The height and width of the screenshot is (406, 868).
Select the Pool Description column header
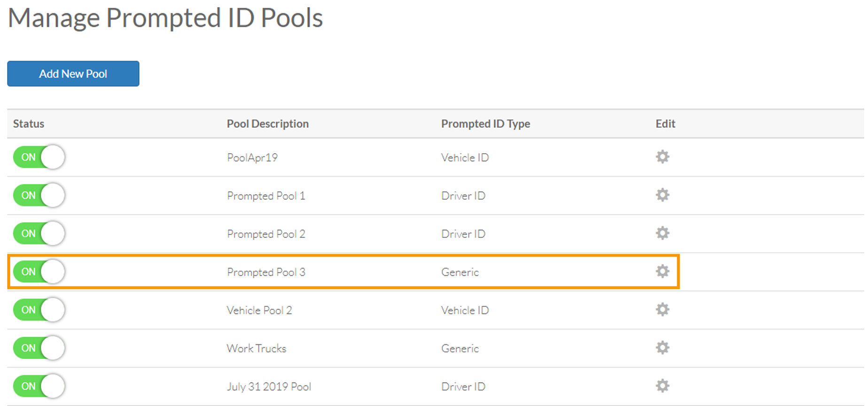pos(267,124)
